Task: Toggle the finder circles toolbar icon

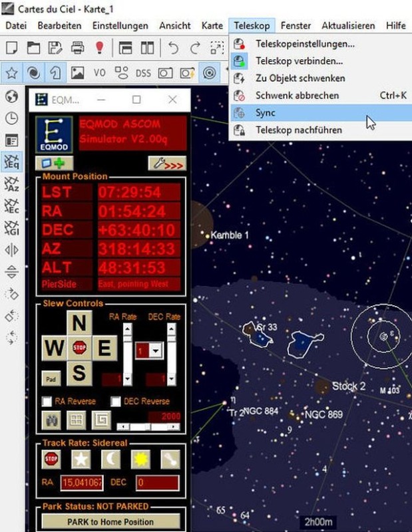Action: 209,72
